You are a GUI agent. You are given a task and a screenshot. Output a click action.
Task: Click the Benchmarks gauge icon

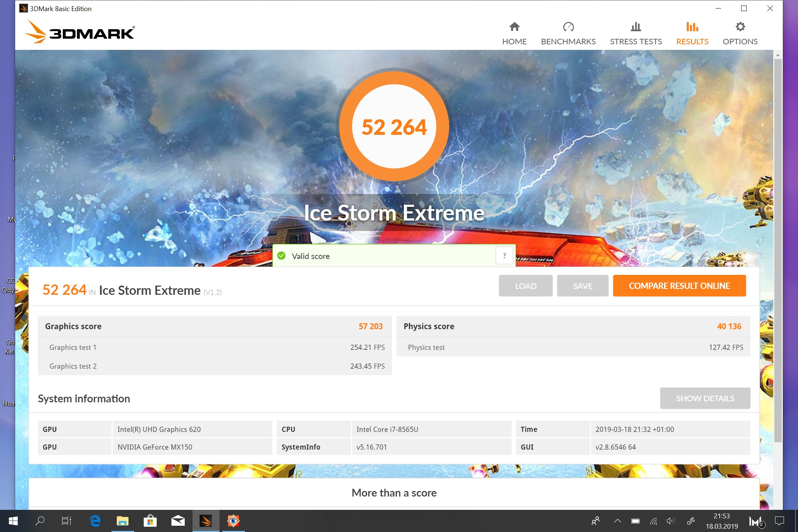tap(568, 27)
